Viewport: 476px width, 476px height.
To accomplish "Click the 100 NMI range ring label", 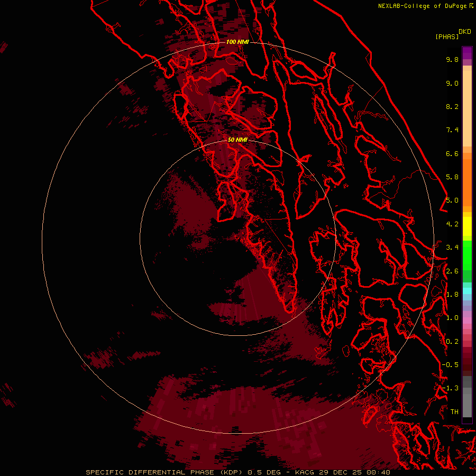I will pyautogui.click(x=237, y=42).
